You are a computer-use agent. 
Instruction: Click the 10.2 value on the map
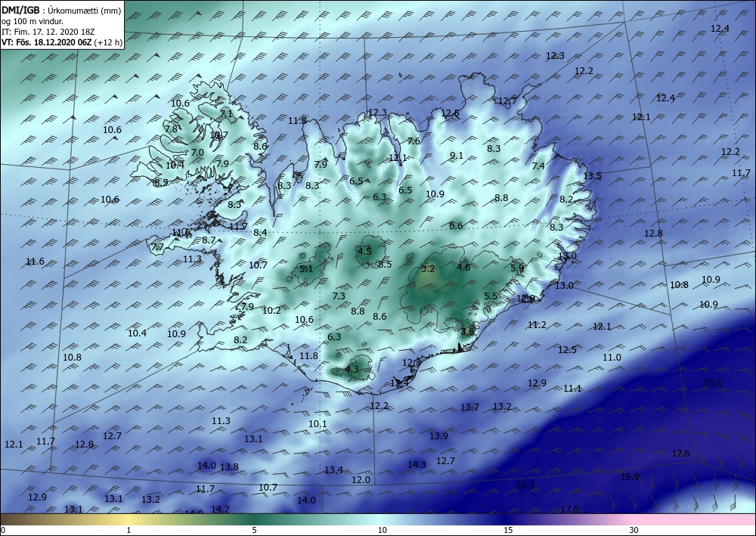(x=271, y=311)
